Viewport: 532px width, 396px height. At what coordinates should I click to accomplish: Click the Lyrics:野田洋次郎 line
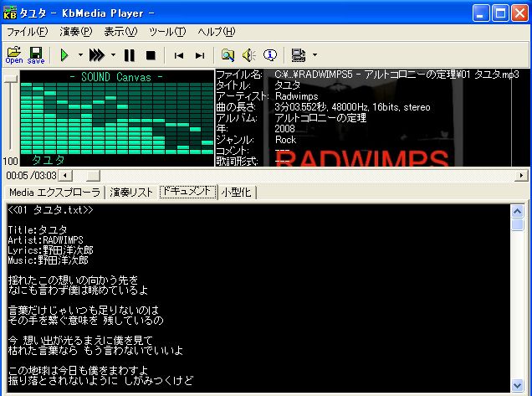coord(50,250)
